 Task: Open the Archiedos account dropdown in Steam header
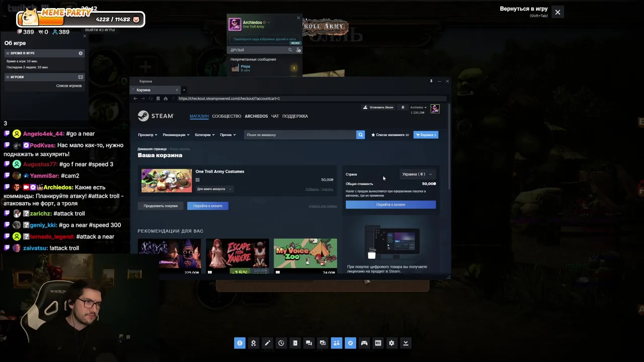pyautogui.click(x=418, y=107)
